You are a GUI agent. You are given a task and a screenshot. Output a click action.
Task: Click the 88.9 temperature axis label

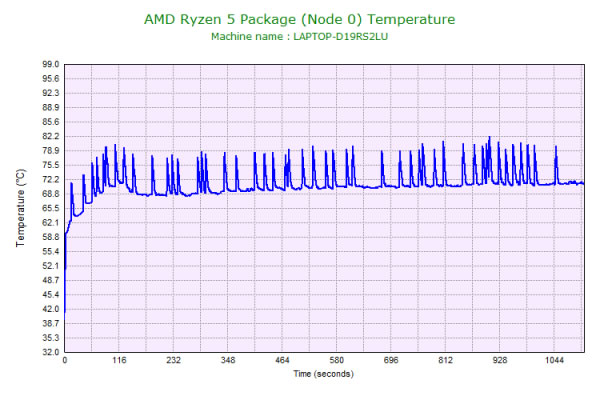tap(51, 108)
